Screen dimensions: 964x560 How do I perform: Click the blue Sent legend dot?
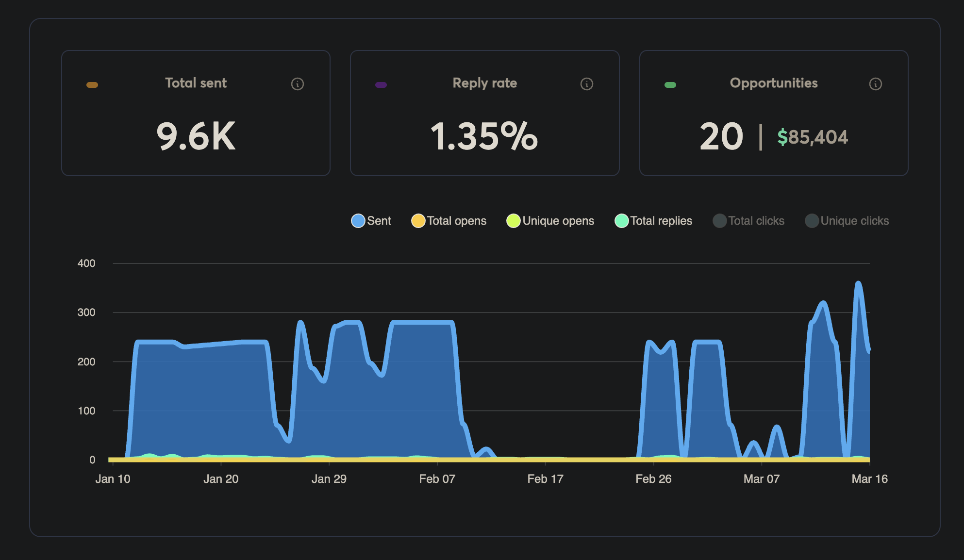coord(358,221)
